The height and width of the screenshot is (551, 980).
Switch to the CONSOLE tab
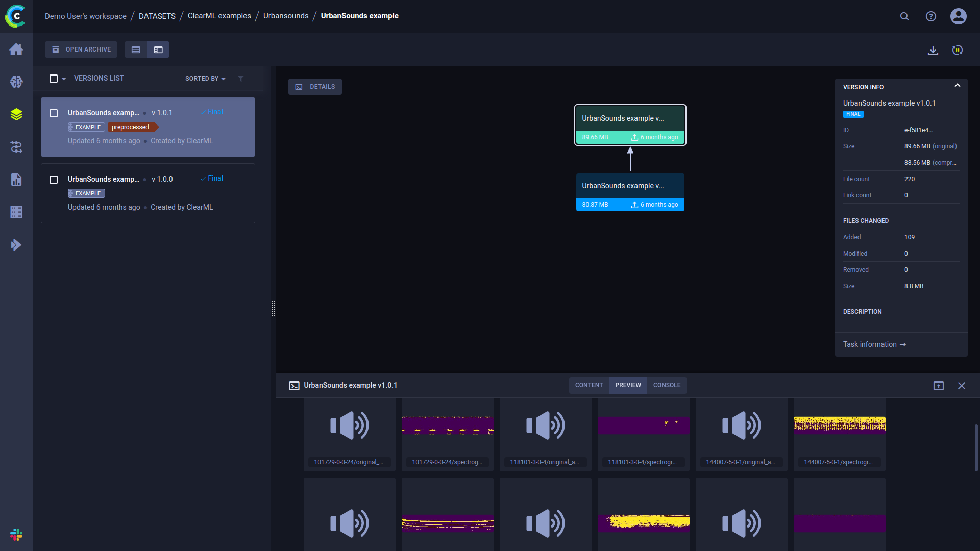tap(667, 385)
